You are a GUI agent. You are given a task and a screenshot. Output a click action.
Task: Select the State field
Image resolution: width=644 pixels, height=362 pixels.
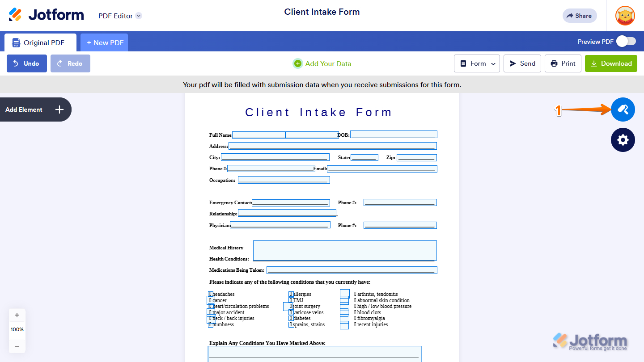[364, 157]
